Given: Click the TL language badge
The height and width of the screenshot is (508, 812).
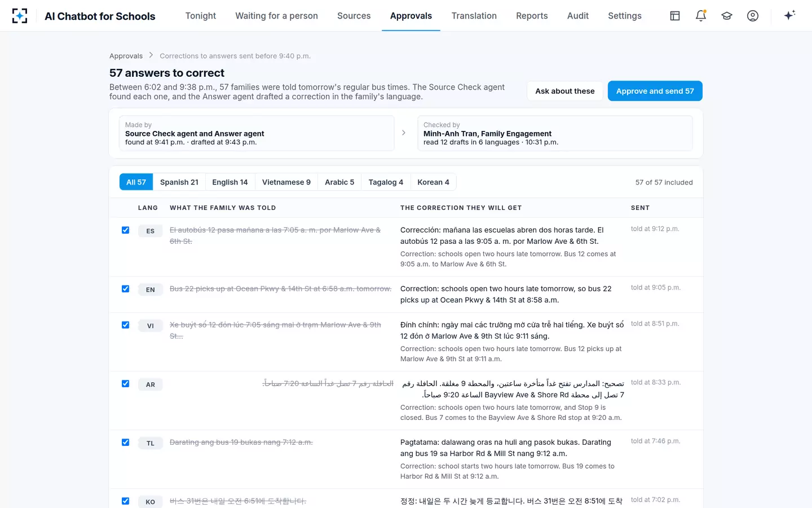Looking at the screenshot, I should coord(151,443).
